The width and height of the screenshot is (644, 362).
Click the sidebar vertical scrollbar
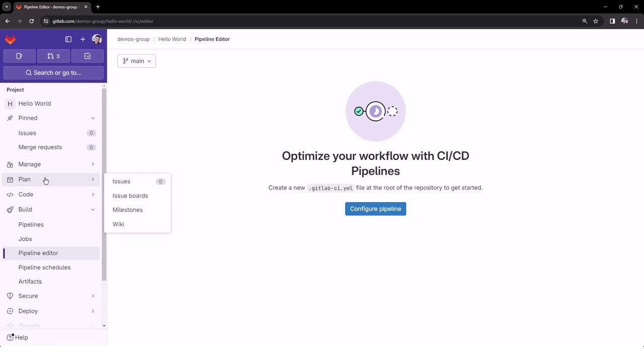coord(104,185)
